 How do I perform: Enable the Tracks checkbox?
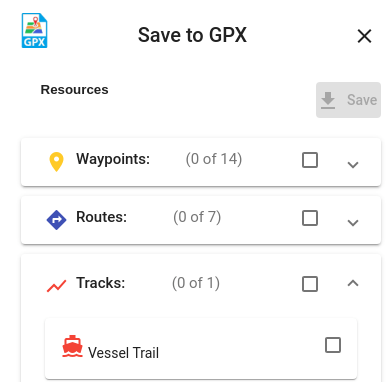pyautogui.click(x=310, y=284)
